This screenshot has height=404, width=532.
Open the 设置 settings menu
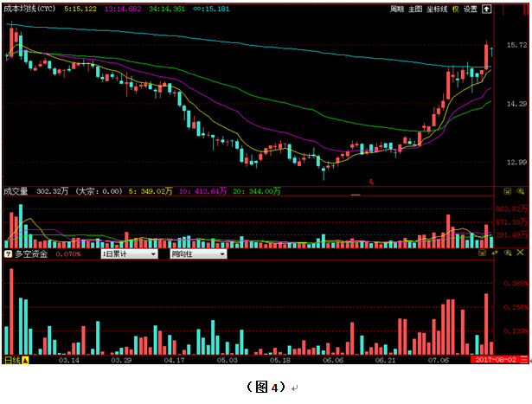coord(470,10)
